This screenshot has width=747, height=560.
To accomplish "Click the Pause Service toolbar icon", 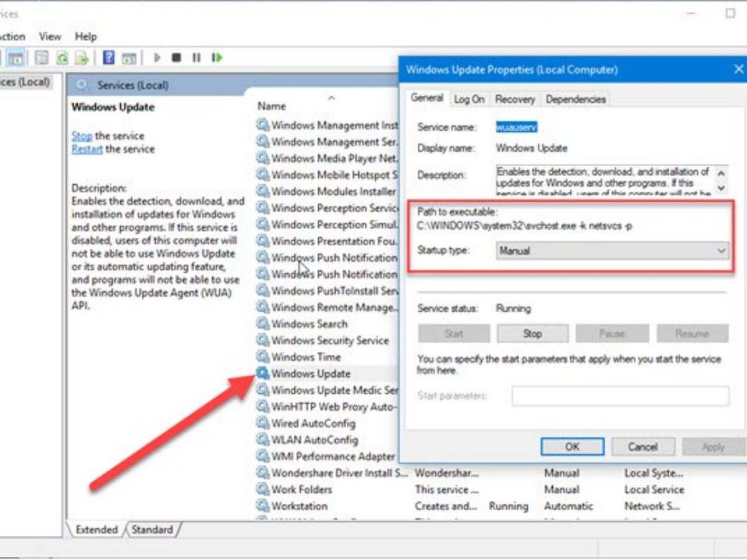I will click(x=196, y=58).
